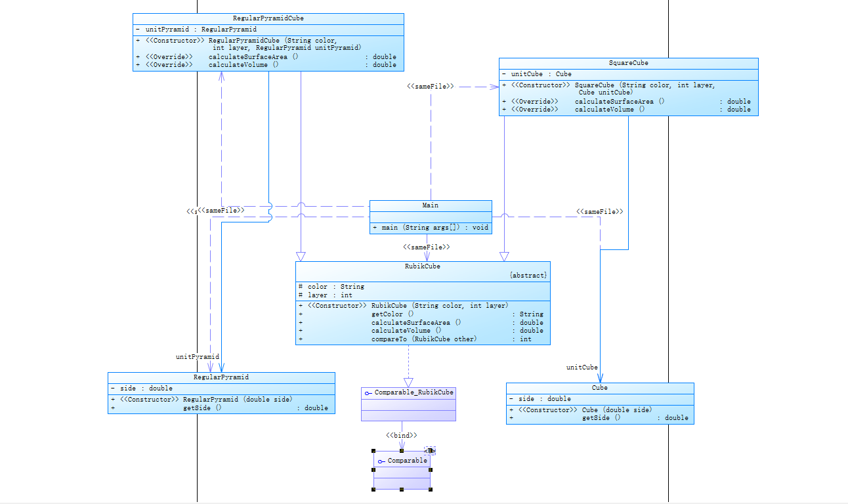Click the unitPyramid role label above RegularPyramid
This screenshot has width=848, height=504.
(x=198, y=357)
